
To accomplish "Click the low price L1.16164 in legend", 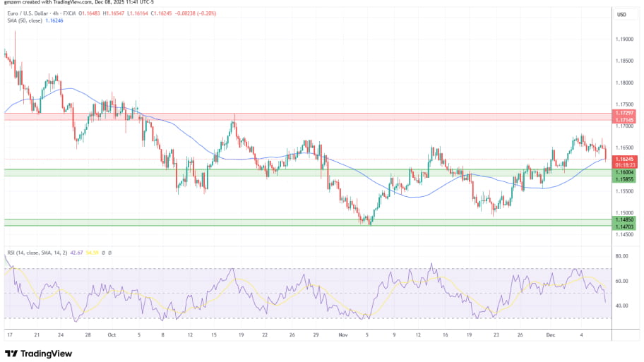I will [137, 13].
